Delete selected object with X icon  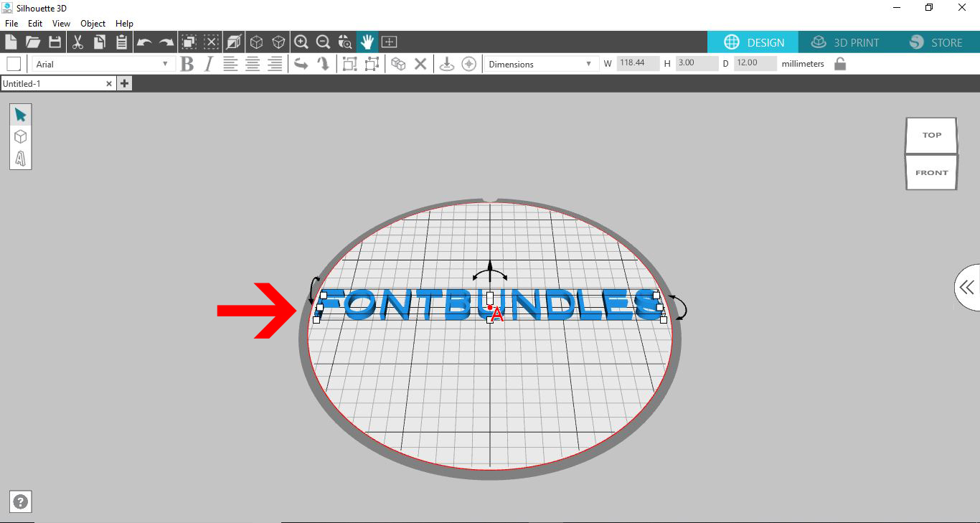[x=420, y=64]
